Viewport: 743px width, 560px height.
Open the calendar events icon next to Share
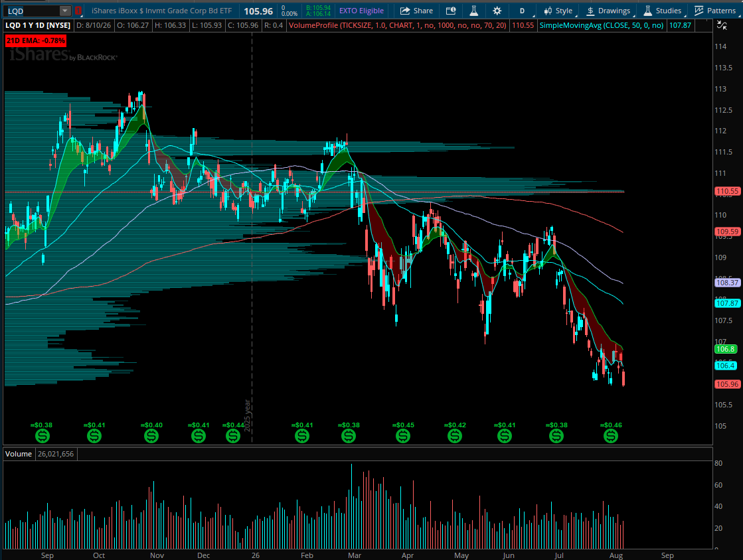[x=451, y=11]
